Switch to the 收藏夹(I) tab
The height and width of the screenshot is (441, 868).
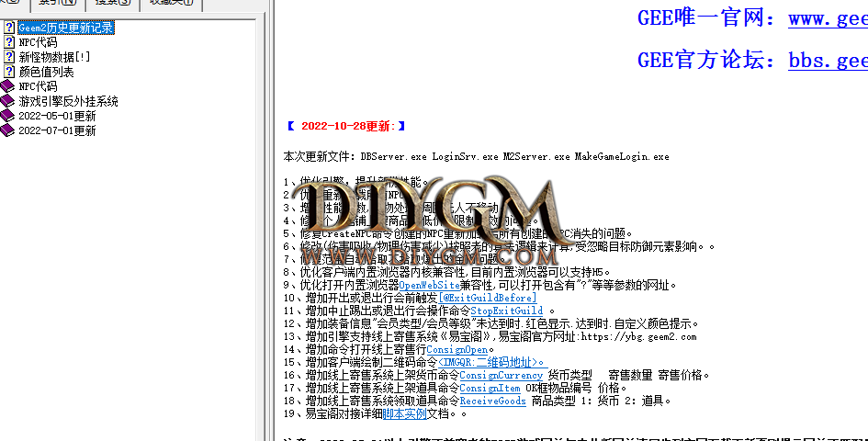[x=172, y=4]
